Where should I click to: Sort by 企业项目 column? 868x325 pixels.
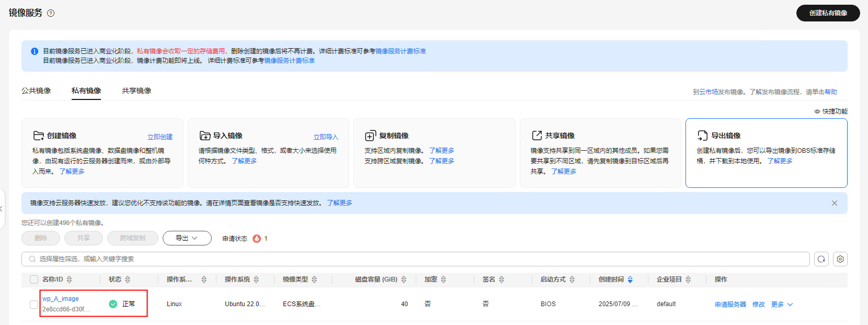pyautogui.click(x=688, y=279)
